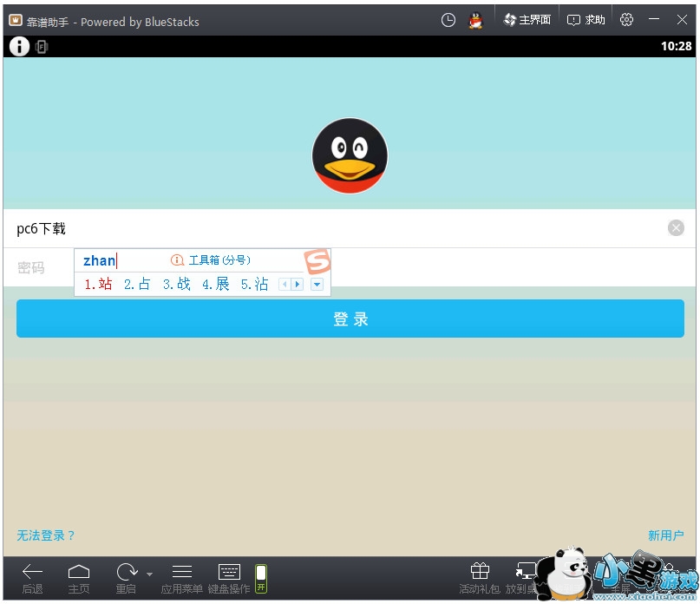The width and height of the screenshot is (700, 604).
Task: Go to 主界面 main interface
Action: click(527, 20)
